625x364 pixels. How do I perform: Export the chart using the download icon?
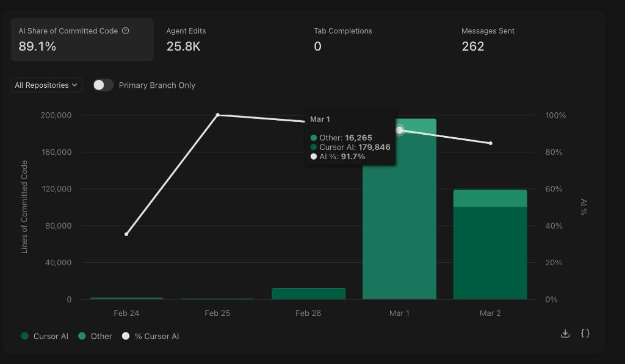pos(565,334)
